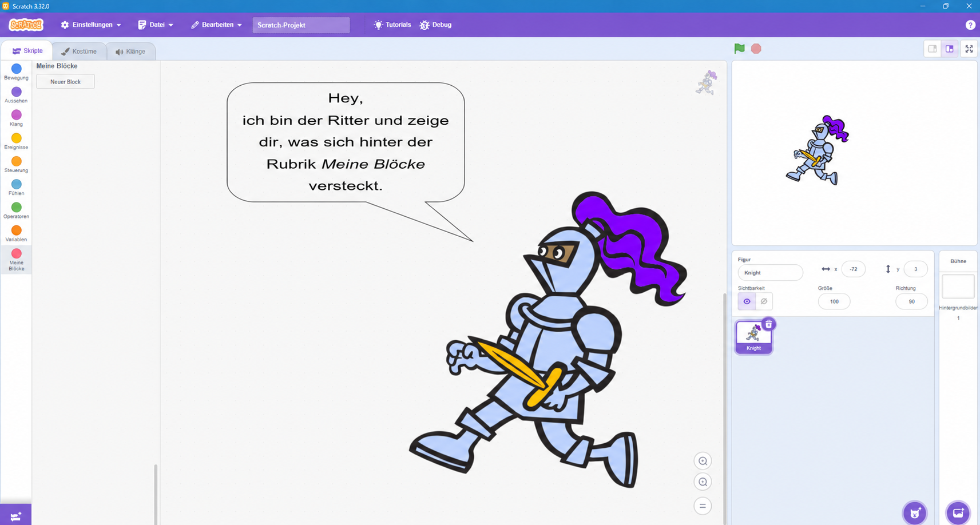Switch to large stage layout
The image size is (980, 525).
(949, 49)
